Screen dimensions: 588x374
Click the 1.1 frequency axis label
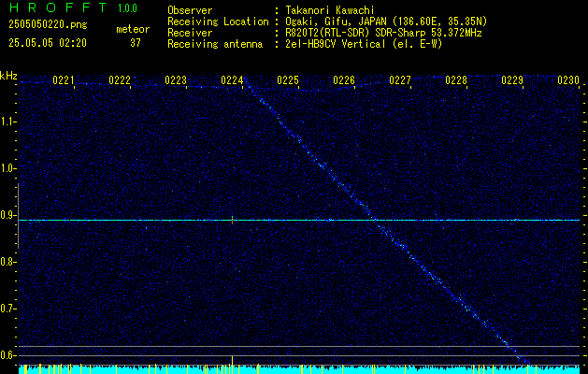pos(7,122)
